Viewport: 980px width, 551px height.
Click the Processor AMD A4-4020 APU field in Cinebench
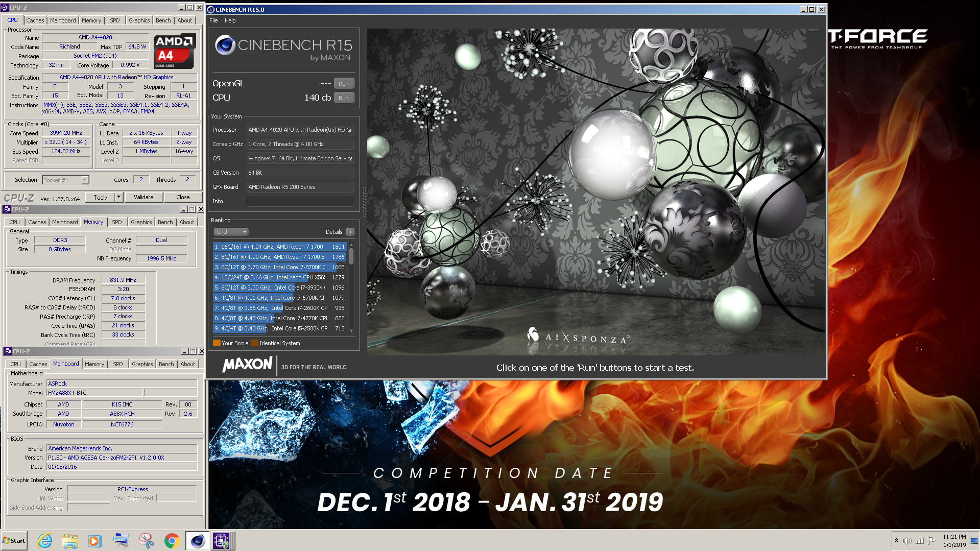click(300, 130)
